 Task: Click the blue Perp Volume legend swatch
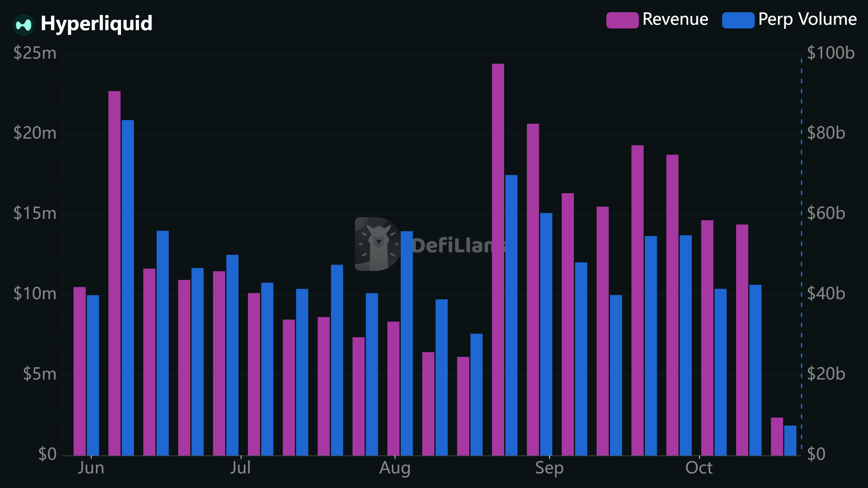(738, 20)
